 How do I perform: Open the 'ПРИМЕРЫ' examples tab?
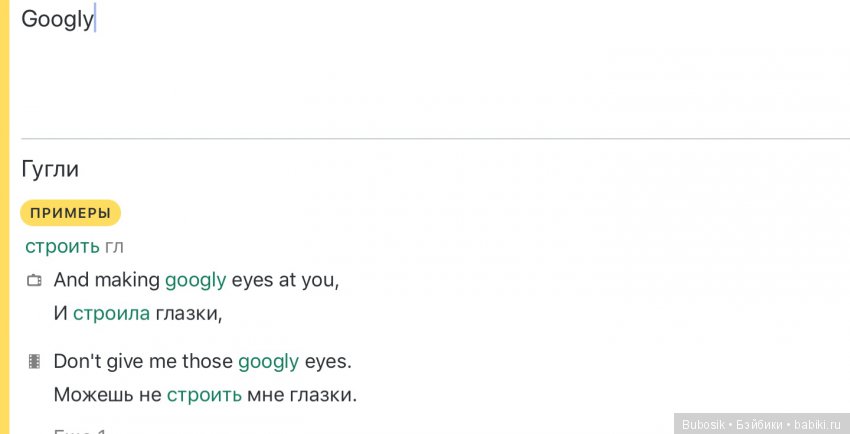click(70, 213)
